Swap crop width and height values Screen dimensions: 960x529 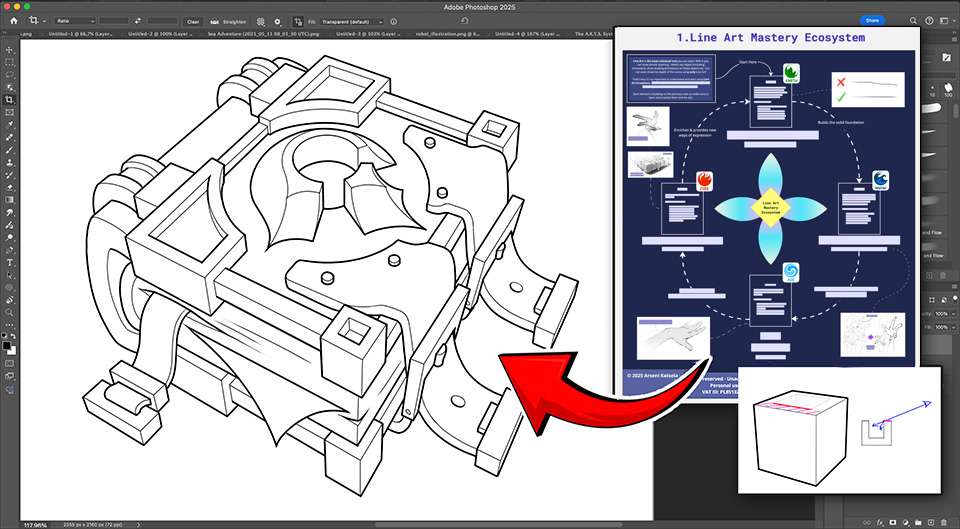point(137,20)
